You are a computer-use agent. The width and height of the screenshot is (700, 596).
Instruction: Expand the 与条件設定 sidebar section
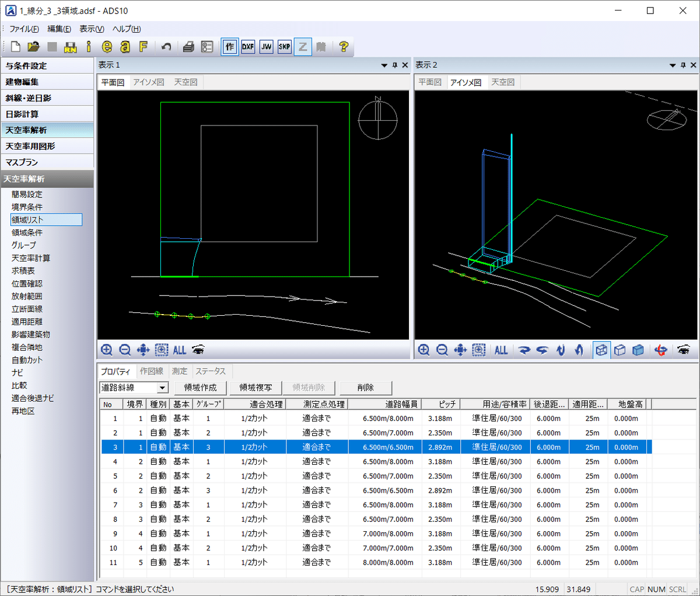click(x=47, y=65)
